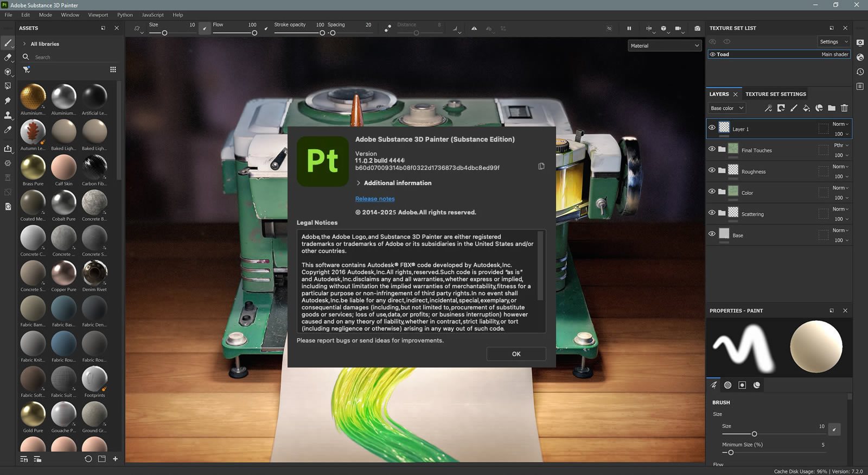Adjust the Stroke opacity slider
Viewport: 868px width, 475px height.
[299, 33]
